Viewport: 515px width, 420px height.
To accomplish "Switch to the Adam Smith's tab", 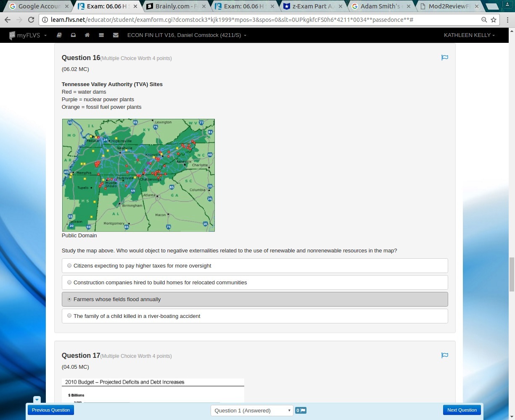I will pyautogui.click(x=380, y=6).
